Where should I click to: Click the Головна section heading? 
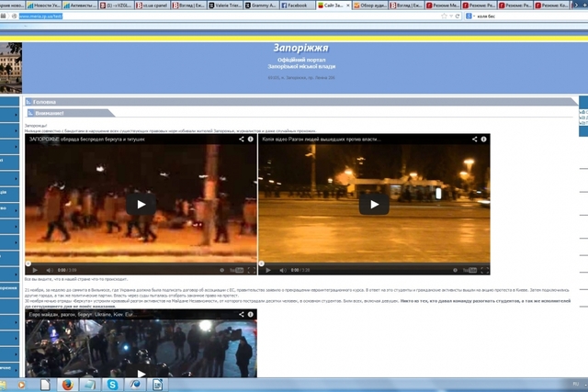tap(44, 102)
